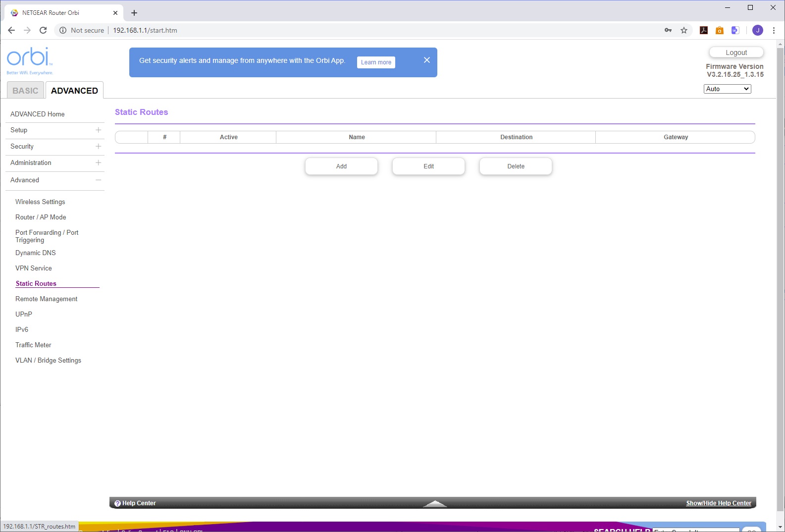The height and width of the screenshot is (532, 785).
Task: Click the # column header
Action: click(x=164, y=137)
